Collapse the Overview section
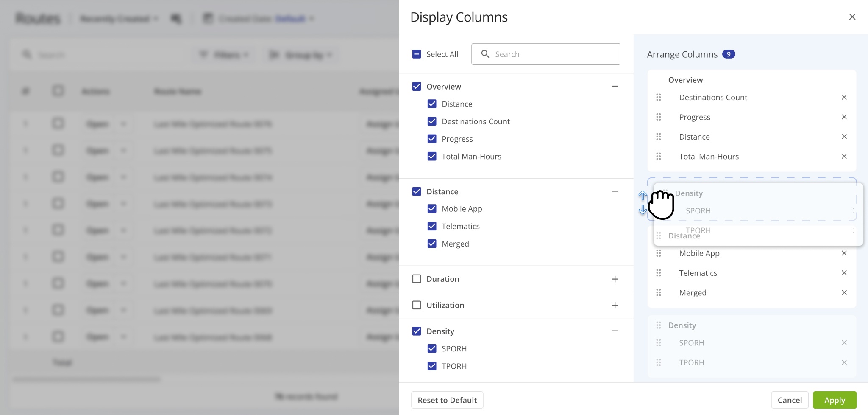 615,86
